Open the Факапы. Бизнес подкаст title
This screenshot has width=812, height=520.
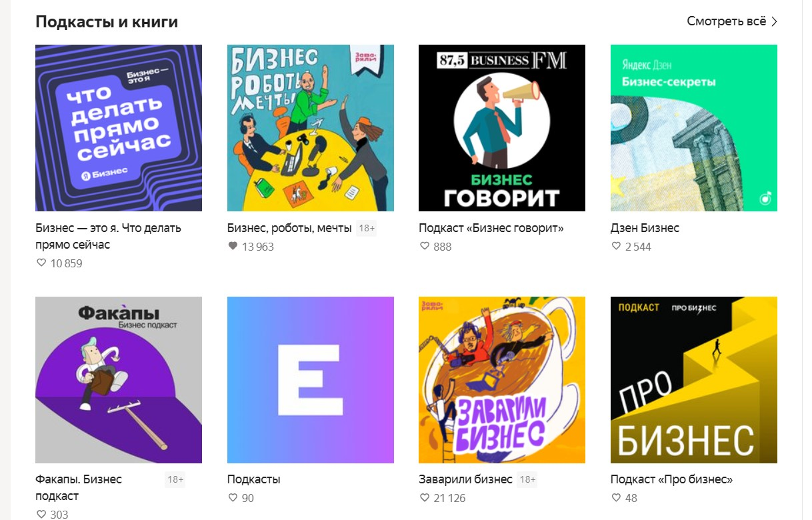(x=79, y=488)
